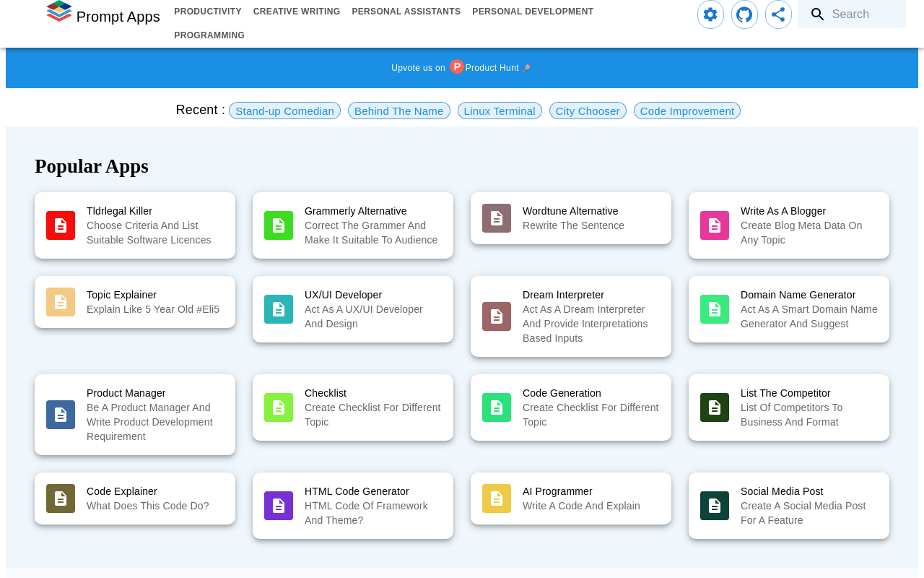Open Social Media Post app title
The image size is (924, 578).
pyautogui.click(x=782, y=491)
